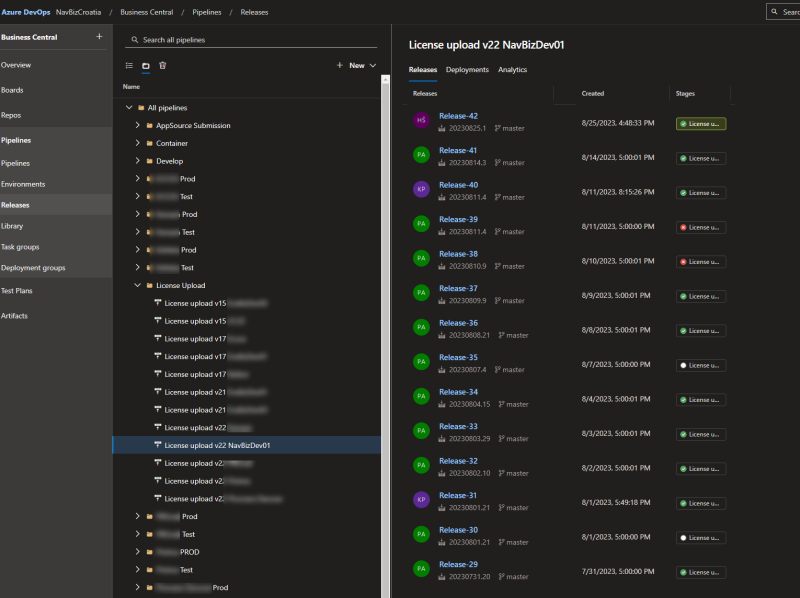The height and width of the screenshot is (598, 800).
Task: Expand the Container folder
Action: point(137,143)
